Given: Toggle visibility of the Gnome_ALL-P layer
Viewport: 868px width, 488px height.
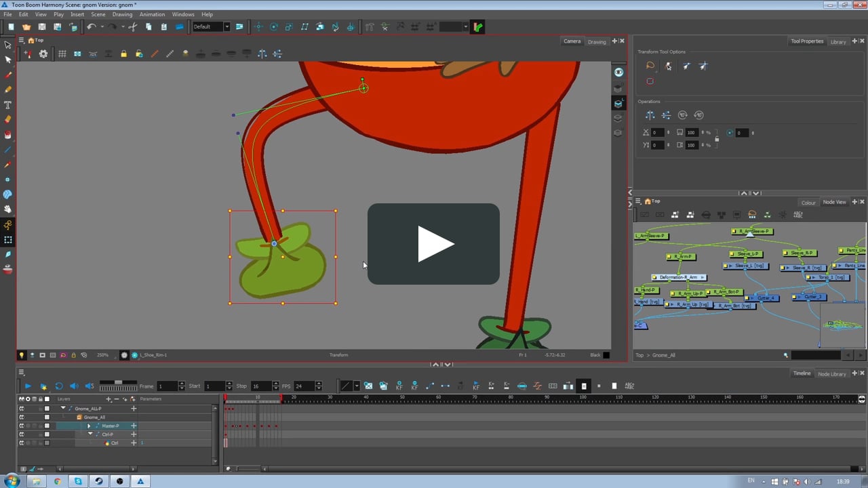Looking at the screenshot, I should [x=21, y=409].
